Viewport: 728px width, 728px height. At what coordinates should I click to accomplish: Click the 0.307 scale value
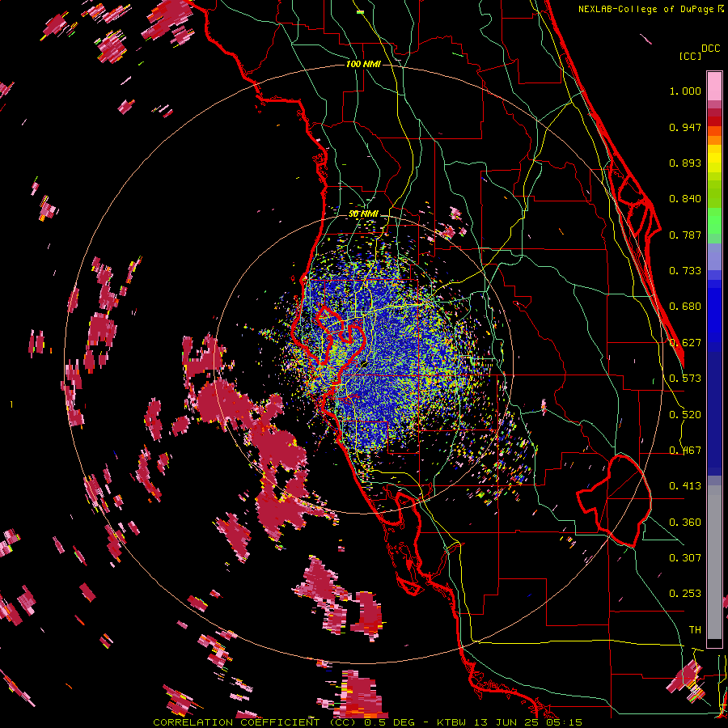[x=685, y=557]
